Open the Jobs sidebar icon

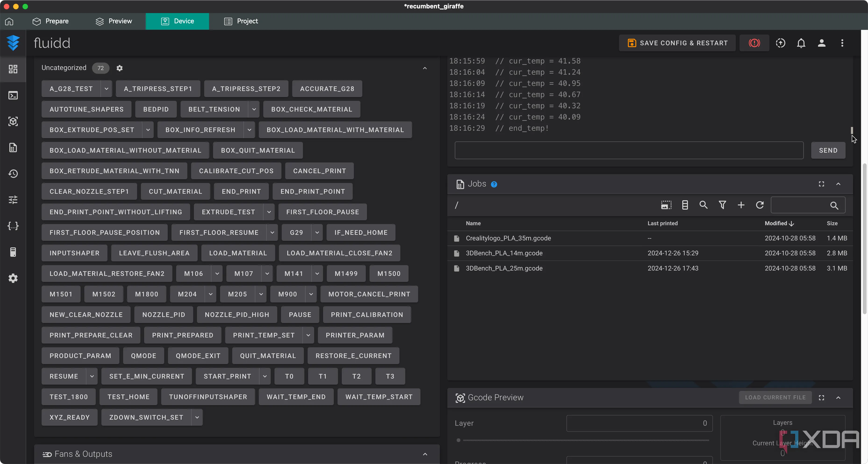coord(13,148)
